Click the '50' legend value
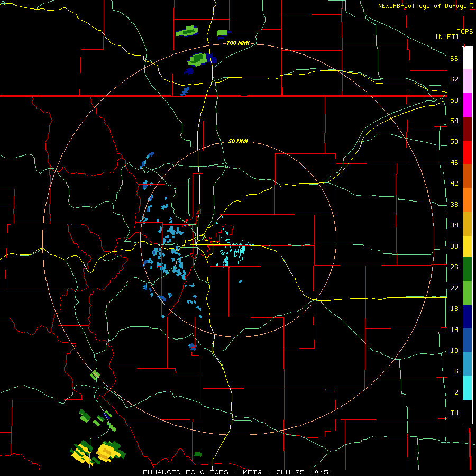The height and width of the screenshot is (476, 476). point(454,141)
